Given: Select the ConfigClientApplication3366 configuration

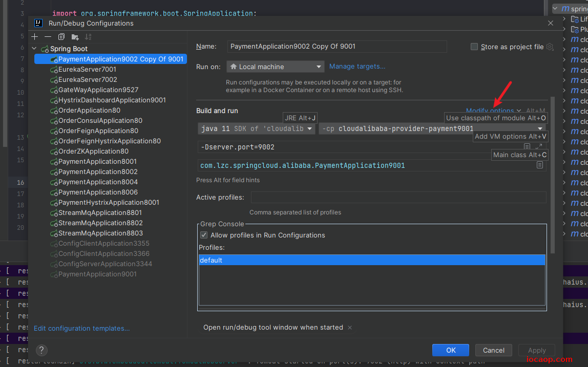Looking at the screenshot, I should tap(104, 254).
